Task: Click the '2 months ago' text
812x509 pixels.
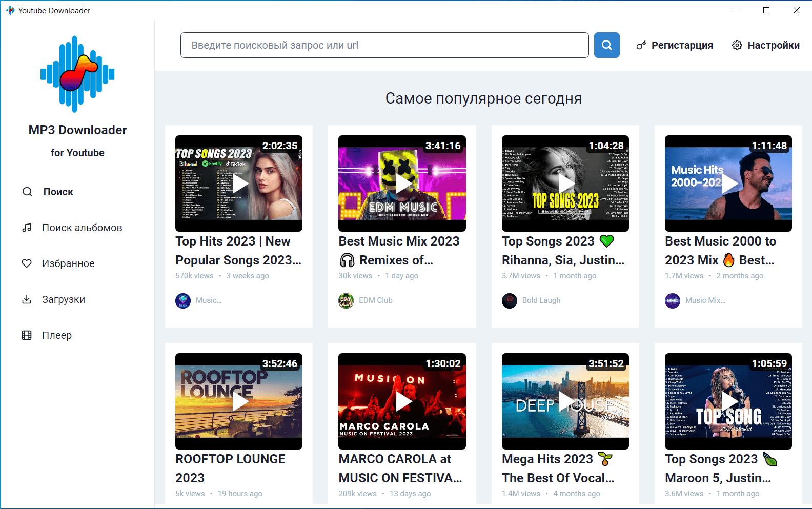Action: (x=740, y=276)
